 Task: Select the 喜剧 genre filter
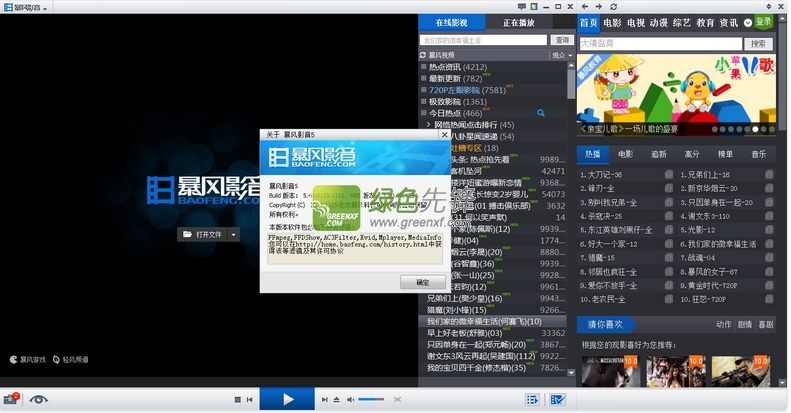(766, 324)
